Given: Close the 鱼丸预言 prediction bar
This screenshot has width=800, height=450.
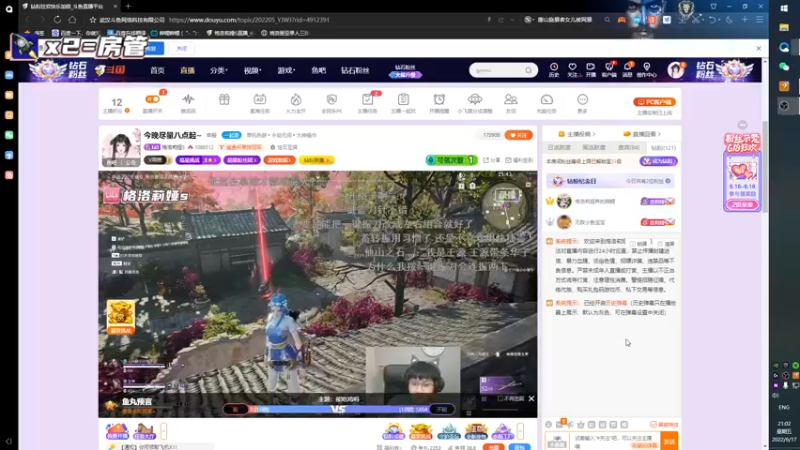Looking at the screenshot, I should (531, 398).
